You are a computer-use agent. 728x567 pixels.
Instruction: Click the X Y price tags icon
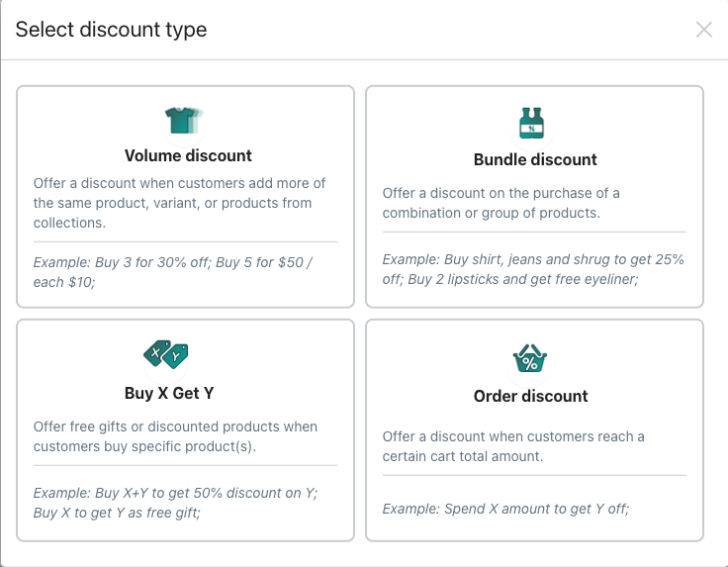click(x=166, y=355)
